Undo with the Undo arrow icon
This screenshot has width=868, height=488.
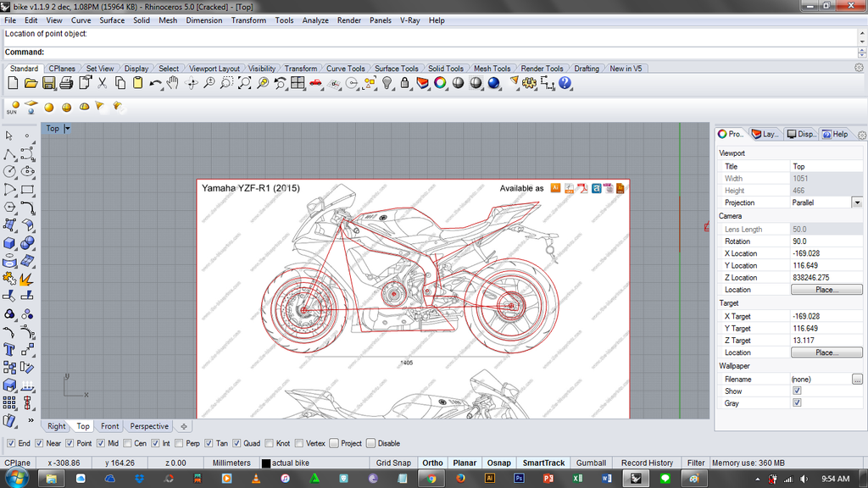[156, 84]
